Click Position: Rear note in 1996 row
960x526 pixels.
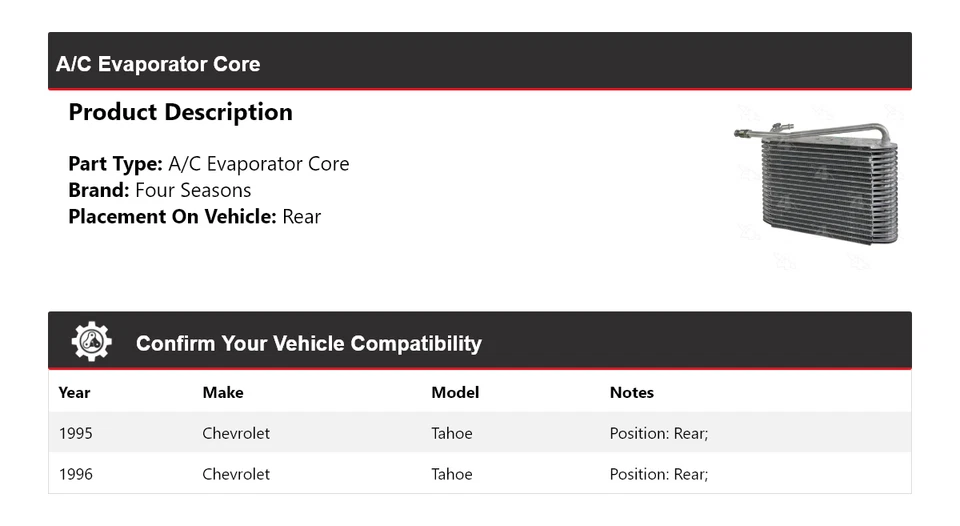coord(659,474)
